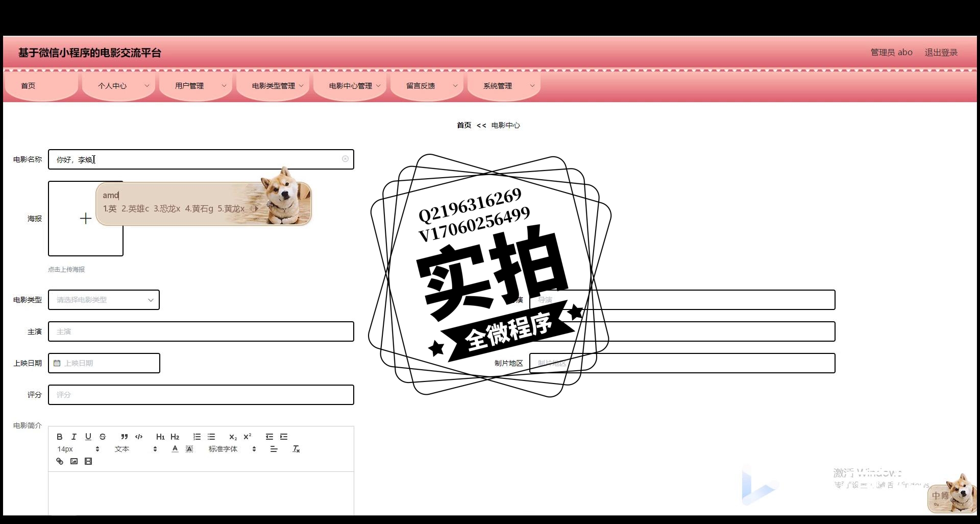Apply Heading 2 style
Image resolution: width=980 pixels, height=524 pixels.
175,437
